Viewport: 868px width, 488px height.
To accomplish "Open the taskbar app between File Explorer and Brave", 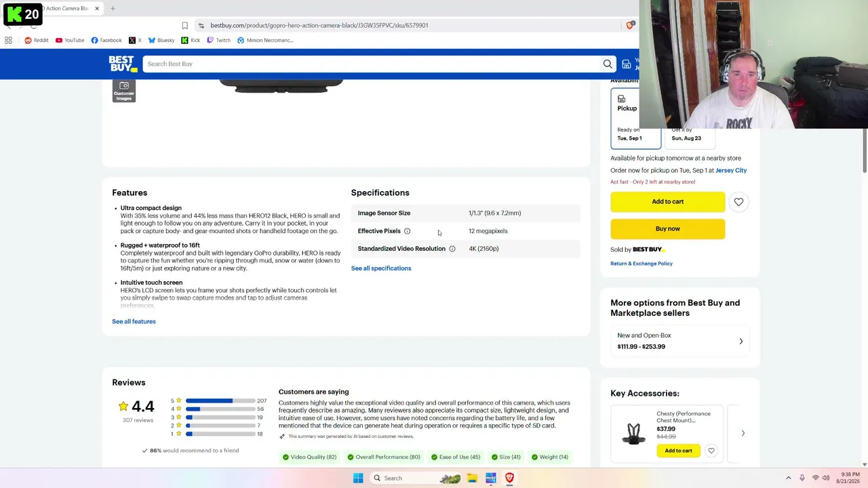I will tap(490, 478).
